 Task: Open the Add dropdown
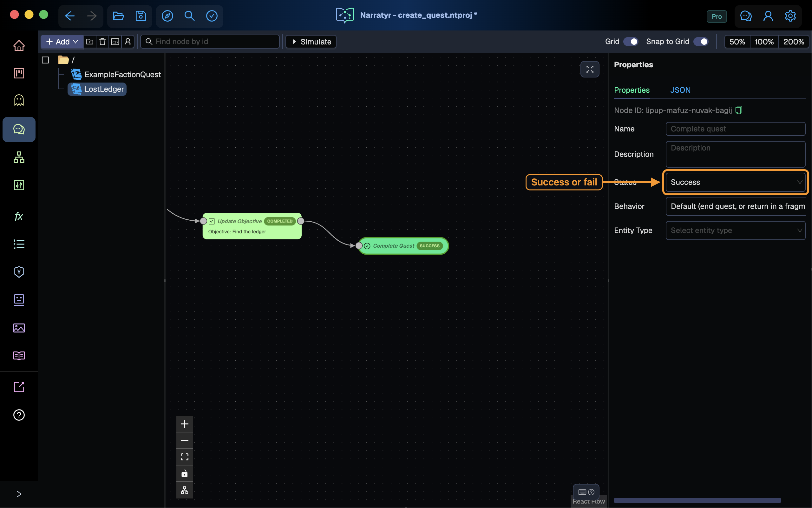62,42
